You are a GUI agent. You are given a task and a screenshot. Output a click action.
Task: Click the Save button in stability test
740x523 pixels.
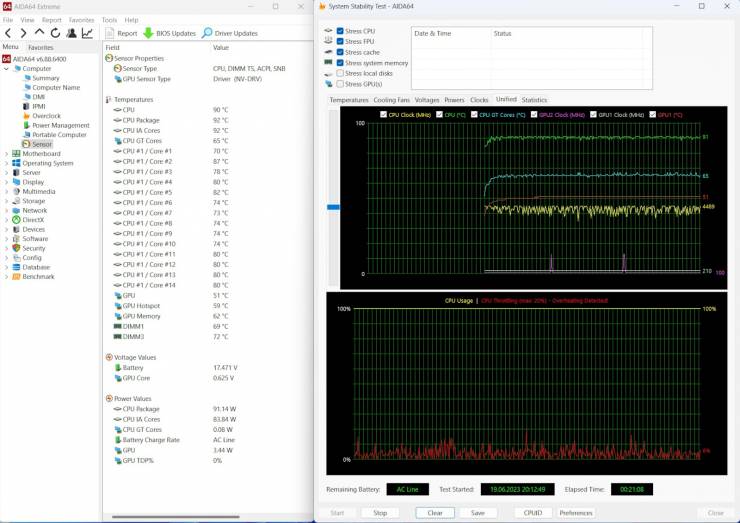478,513
